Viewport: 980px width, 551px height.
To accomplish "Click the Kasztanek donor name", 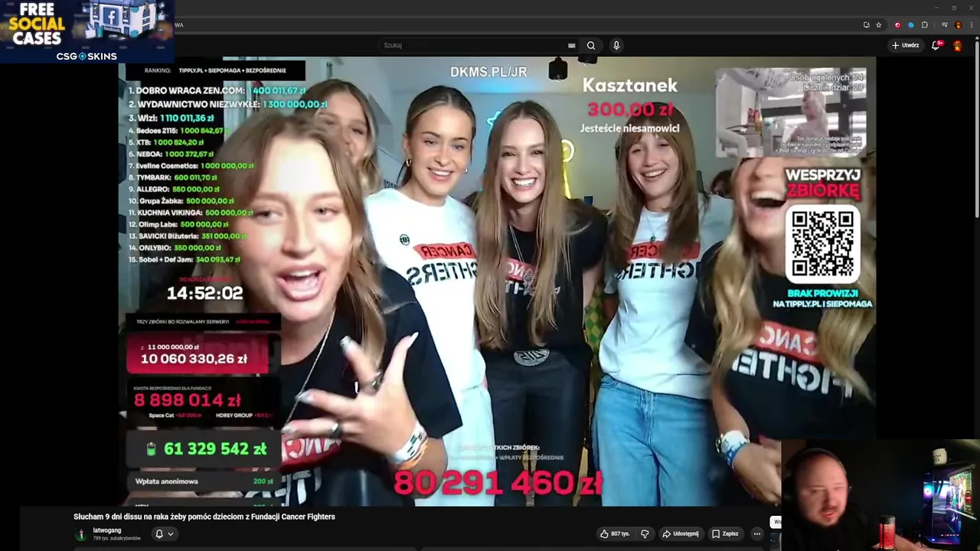I will 630,86.
